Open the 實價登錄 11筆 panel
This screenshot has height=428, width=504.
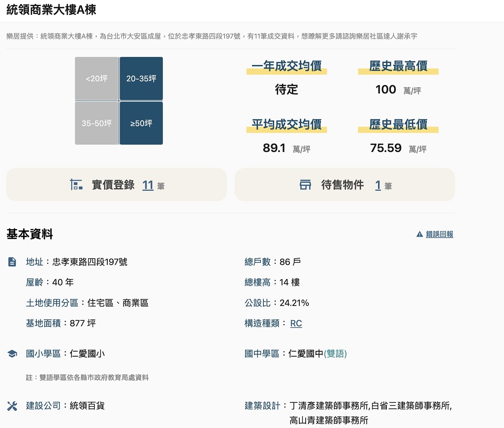coord(116,185)
